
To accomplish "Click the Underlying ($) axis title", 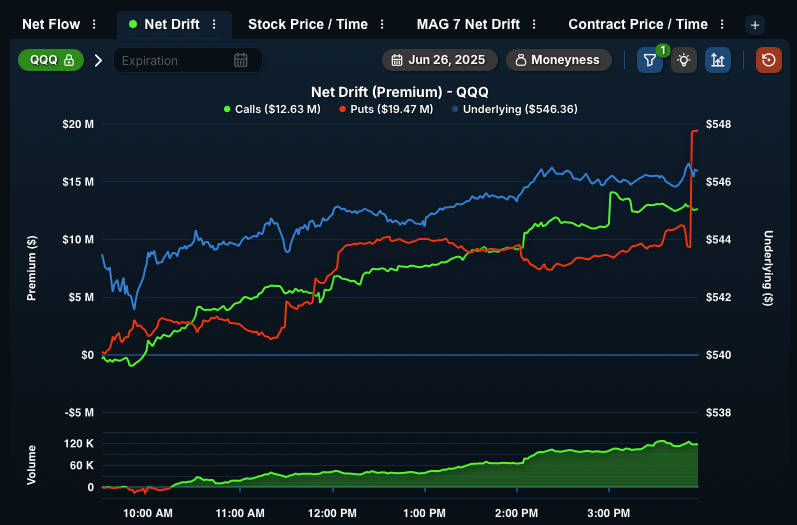I will (768, 268).
